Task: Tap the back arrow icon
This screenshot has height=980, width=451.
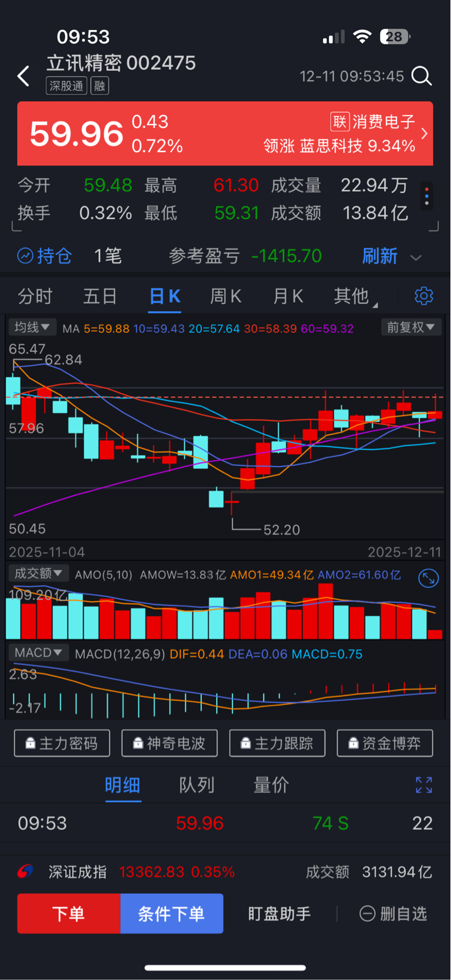Action: coord(23,76)
